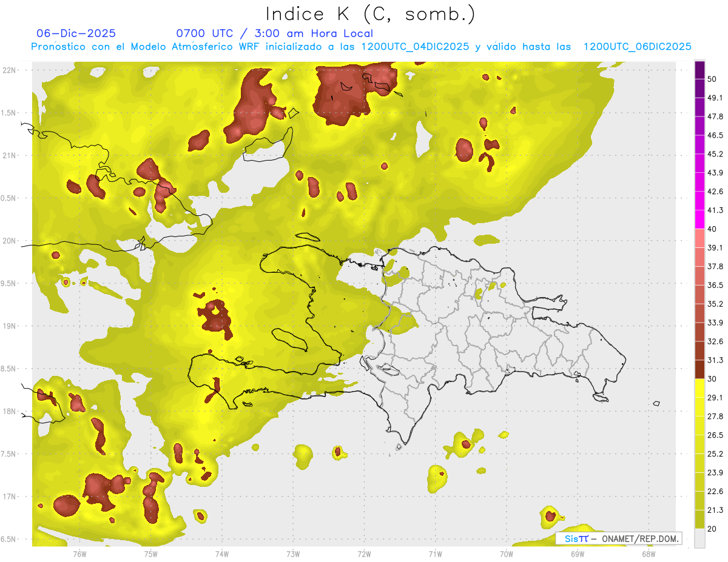The height and width of the screenshot is (562, 728).
Task: Click the '40' colorbar label
Action: pos(712,229)
